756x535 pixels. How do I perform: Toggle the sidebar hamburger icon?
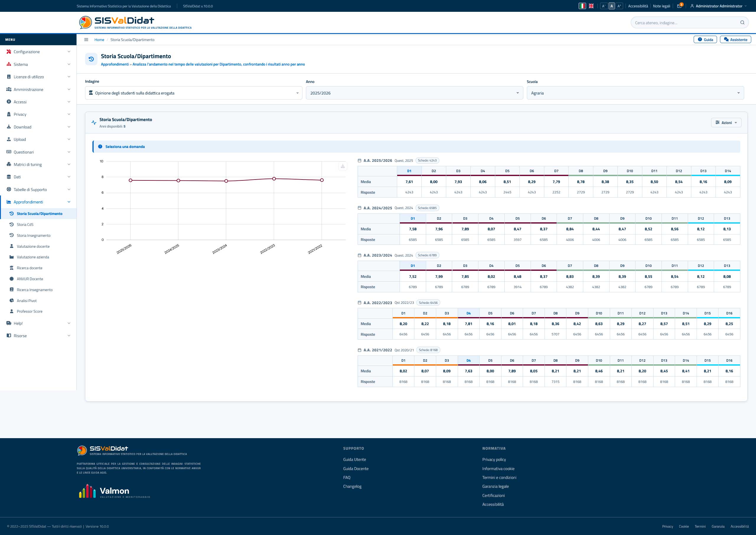(x=86, y=40)
